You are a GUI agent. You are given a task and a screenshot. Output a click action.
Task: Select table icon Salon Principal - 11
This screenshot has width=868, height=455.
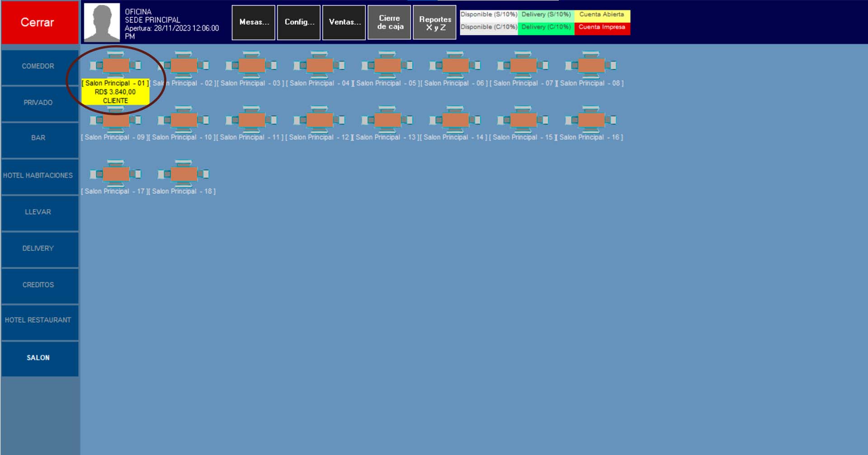(251, 120)
